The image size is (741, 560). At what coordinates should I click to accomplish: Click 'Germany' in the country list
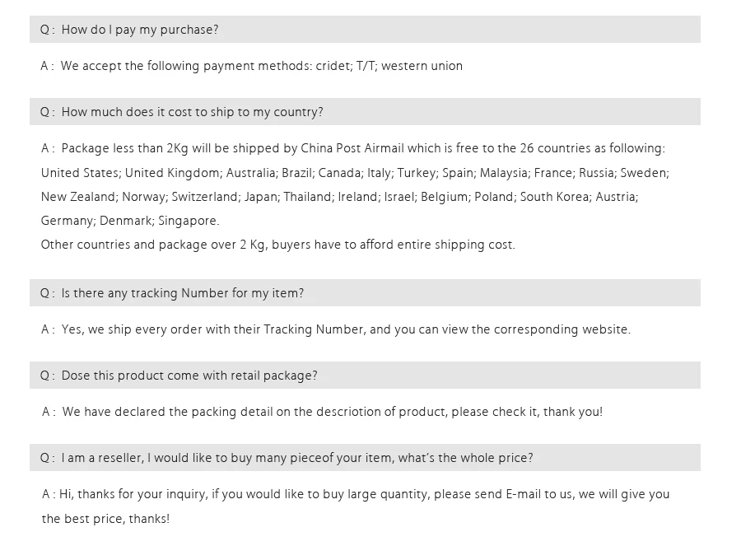[68, 222]
